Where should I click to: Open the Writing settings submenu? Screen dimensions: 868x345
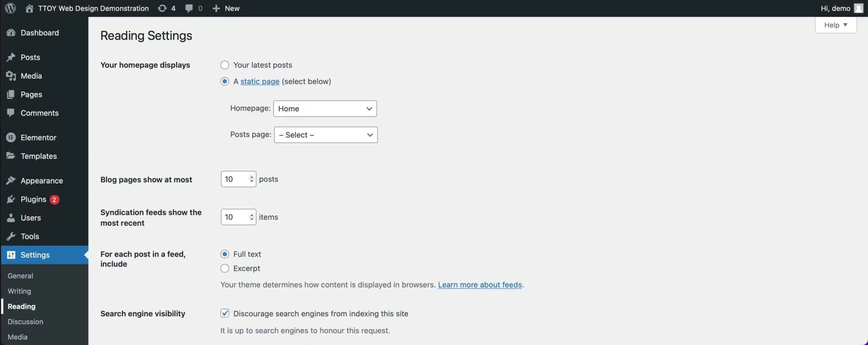[19, 291]
